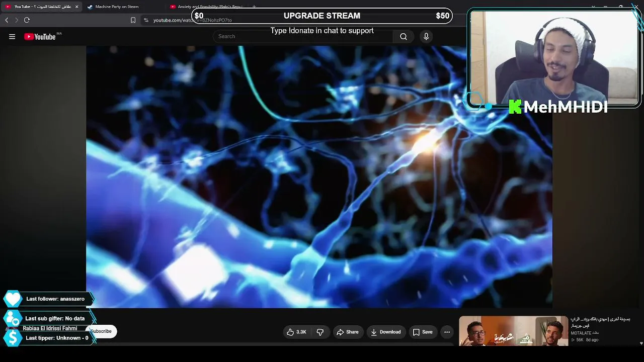This screenshot has width=644, height=362.
Task: Start voice search with the microphone
Action: coord(426,36)
